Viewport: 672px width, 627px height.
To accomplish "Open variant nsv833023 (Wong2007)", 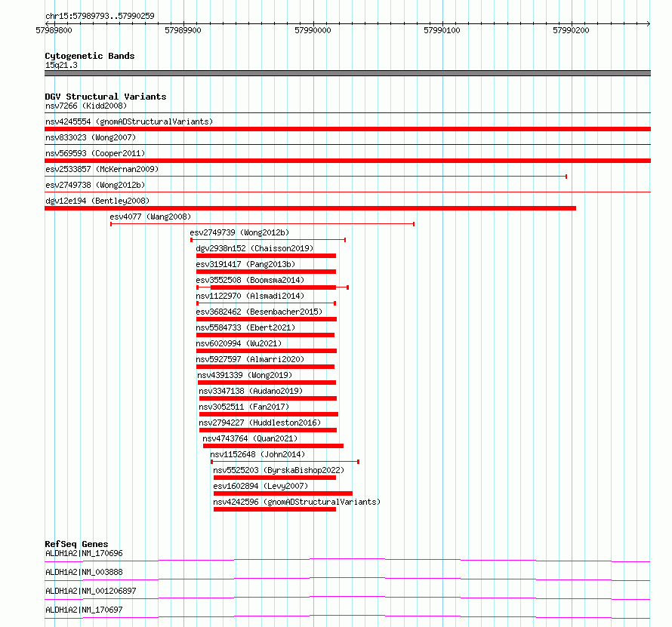I will click(91, 137).
